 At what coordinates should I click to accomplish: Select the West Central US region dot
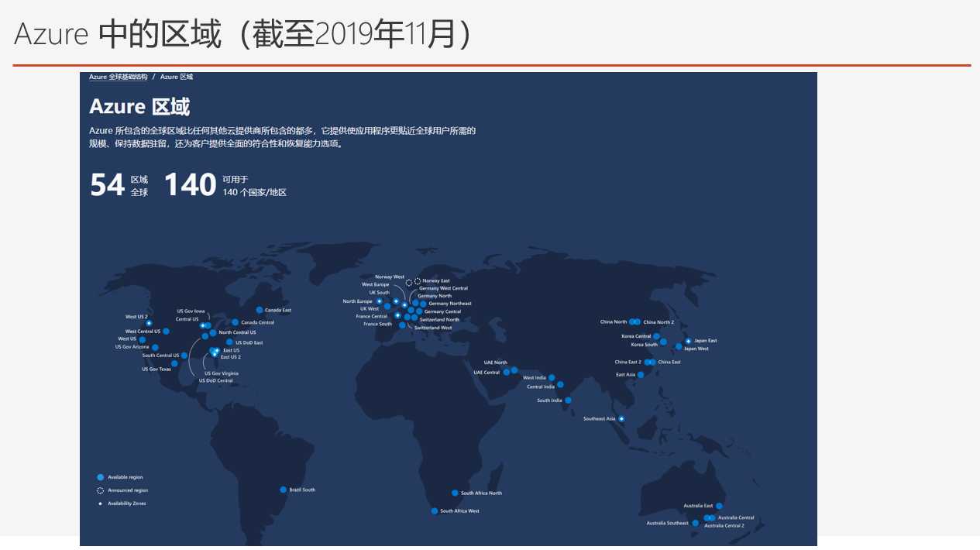coord(166,331)
